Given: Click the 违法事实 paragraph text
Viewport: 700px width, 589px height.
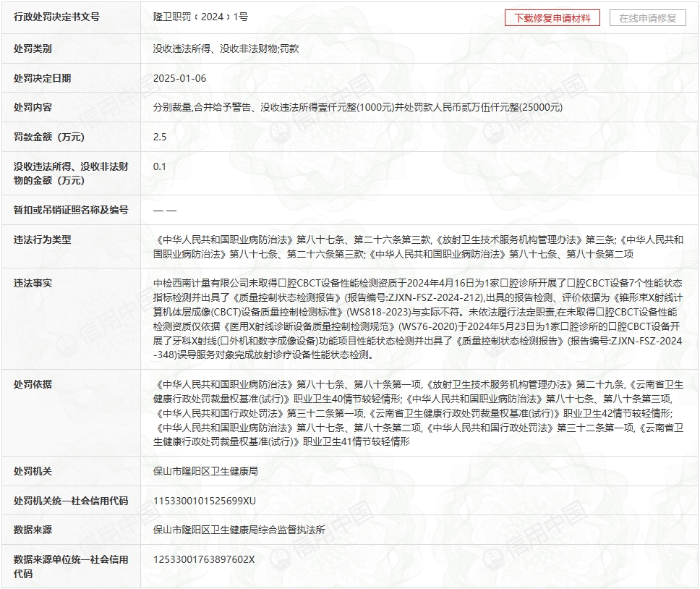Looking at the screenshot, I should tap(418, 318).
